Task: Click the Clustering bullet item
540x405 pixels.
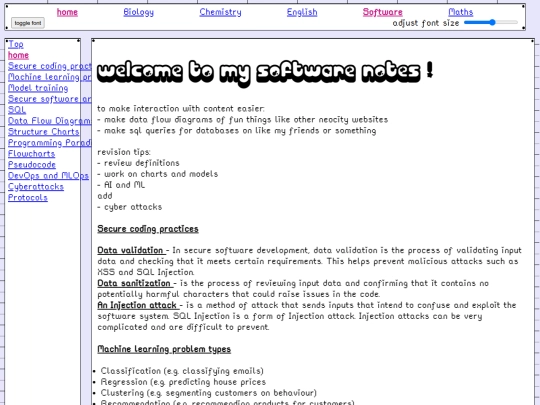Action: pyautogui.click(x=209, y=393)
